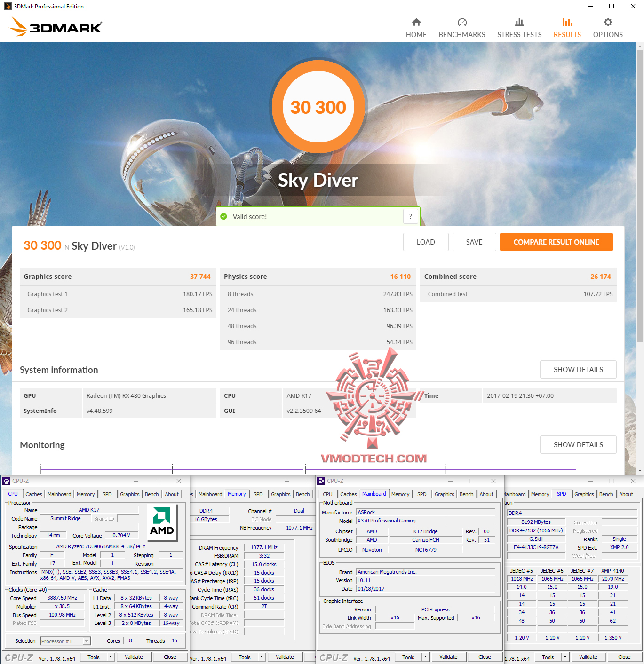Click the Combined score value 26 174

point(601,277)
